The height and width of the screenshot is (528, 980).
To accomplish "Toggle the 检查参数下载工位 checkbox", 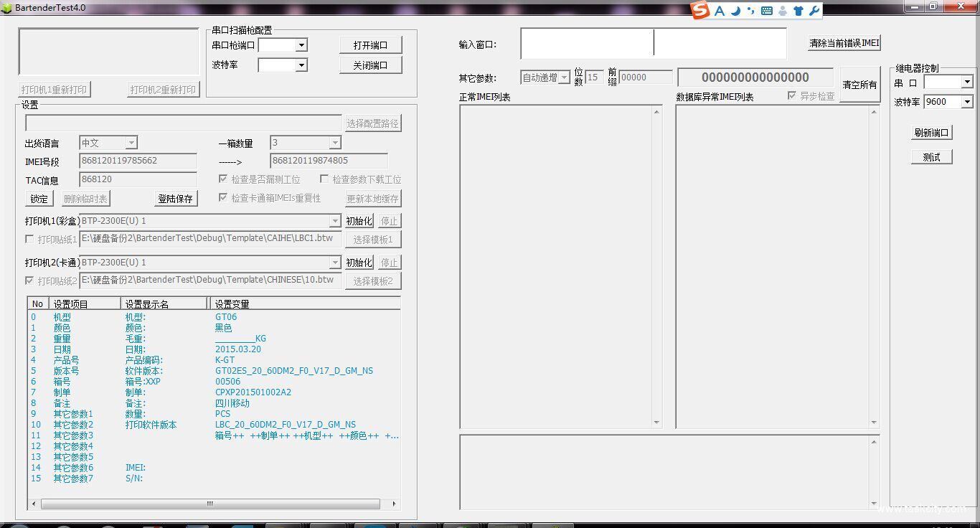I will [x=324, y=179].
